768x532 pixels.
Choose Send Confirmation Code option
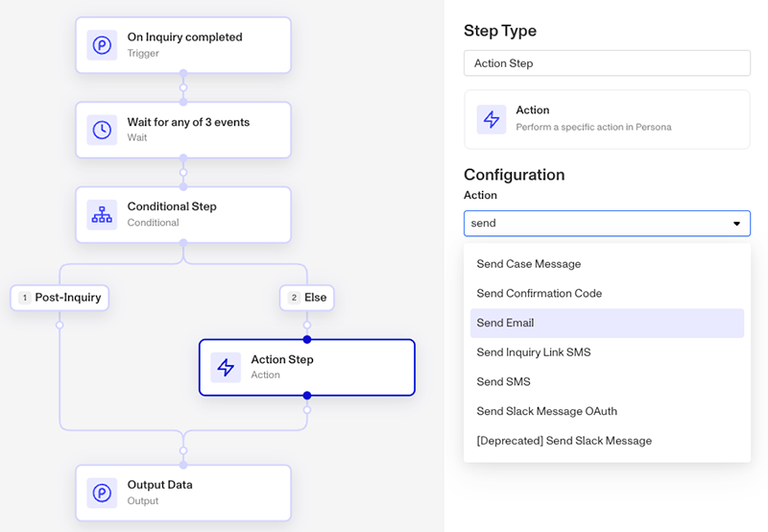point(607,294)
